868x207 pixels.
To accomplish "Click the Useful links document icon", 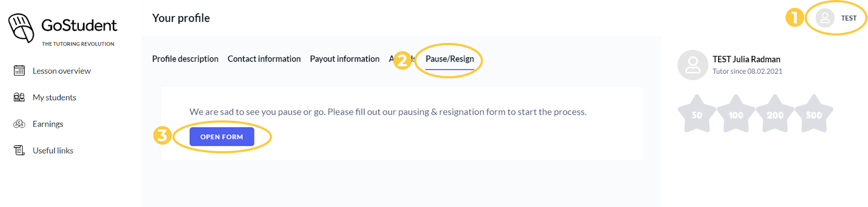I will 19,150.
